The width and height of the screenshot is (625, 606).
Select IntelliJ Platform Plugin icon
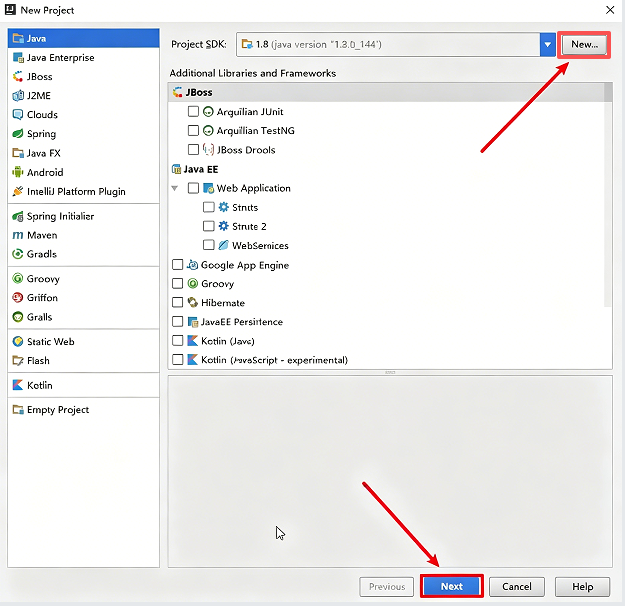pos(18,191)
